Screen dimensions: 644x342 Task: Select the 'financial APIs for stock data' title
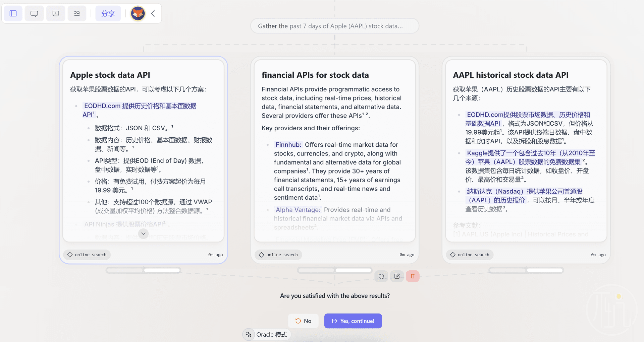click(315, 75)
